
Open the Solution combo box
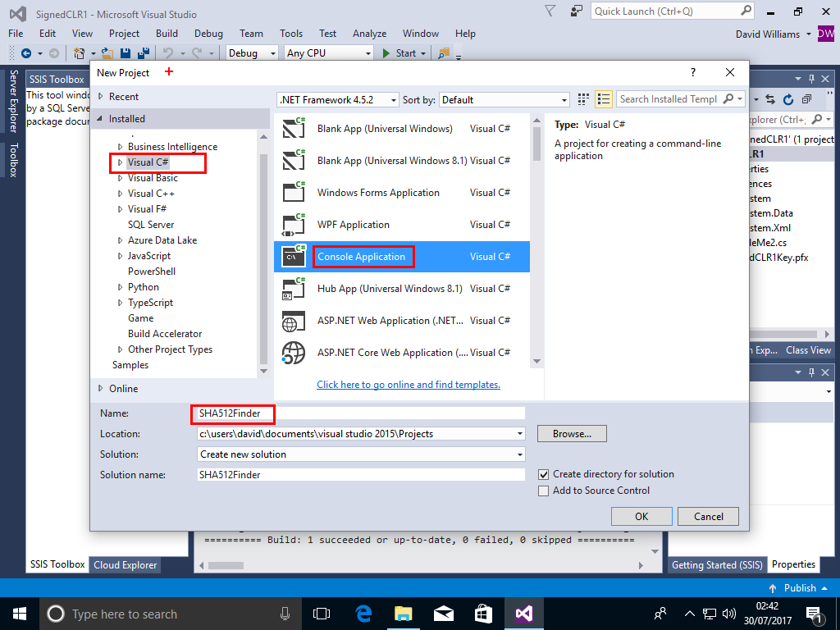pos(361,454)
